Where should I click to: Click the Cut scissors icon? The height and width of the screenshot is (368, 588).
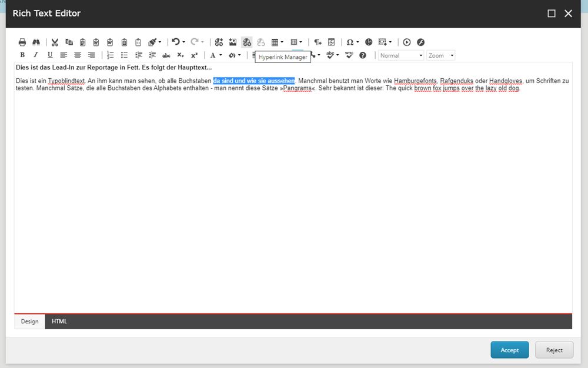[55, 42]
